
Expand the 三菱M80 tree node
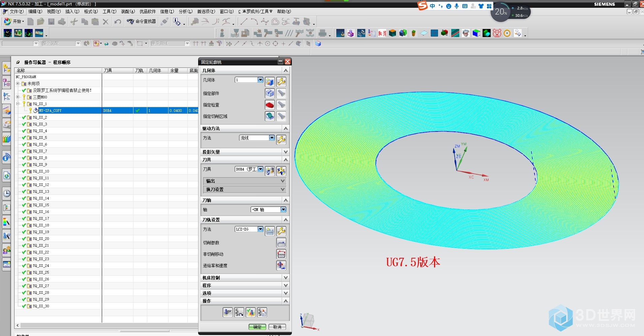[18, 97]
